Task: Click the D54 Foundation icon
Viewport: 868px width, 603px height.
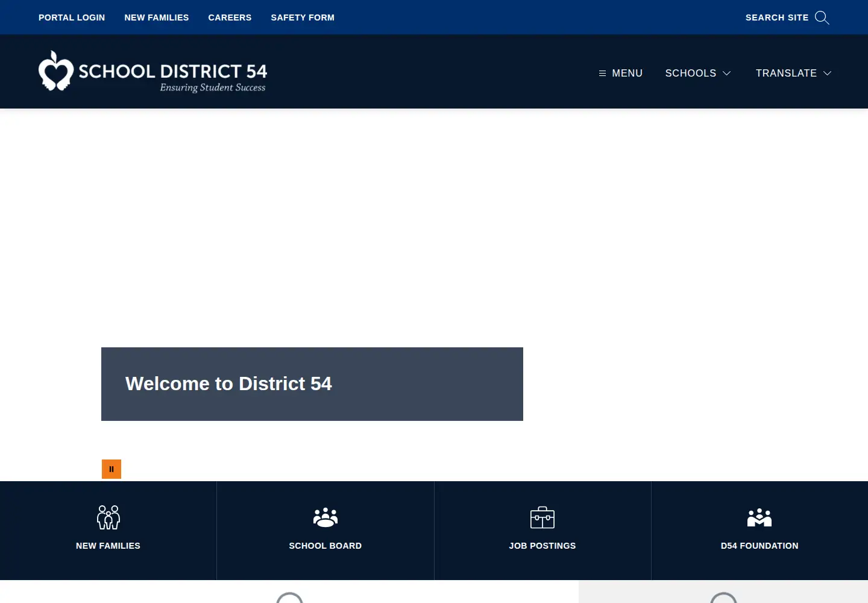Action: (759, 517)
